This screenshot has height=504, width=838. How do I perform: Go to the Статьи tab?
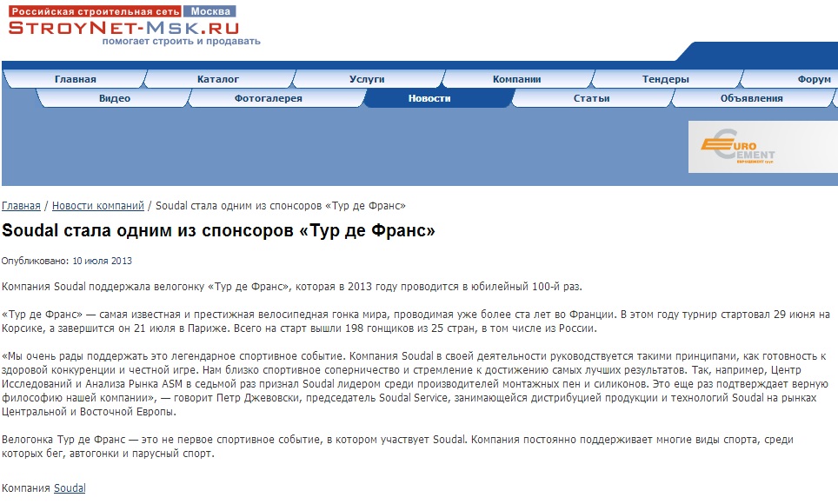[x=592, y=98]
